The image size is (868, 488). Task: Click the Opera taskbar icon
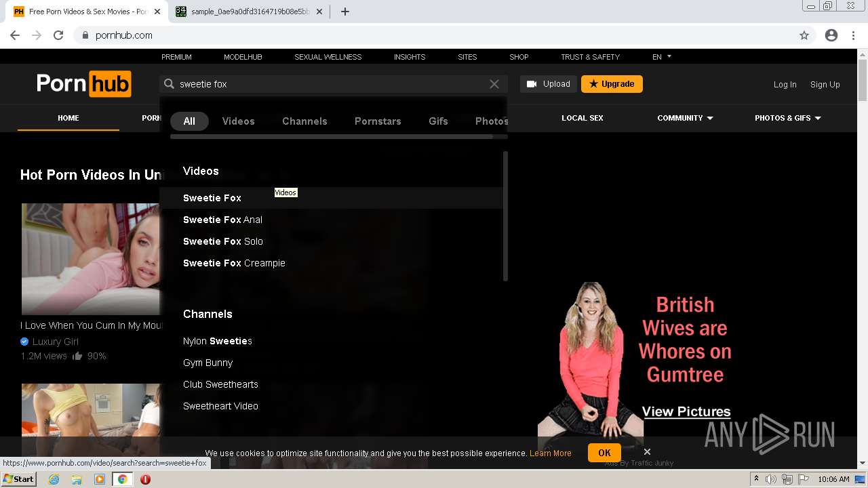[145, 479]
